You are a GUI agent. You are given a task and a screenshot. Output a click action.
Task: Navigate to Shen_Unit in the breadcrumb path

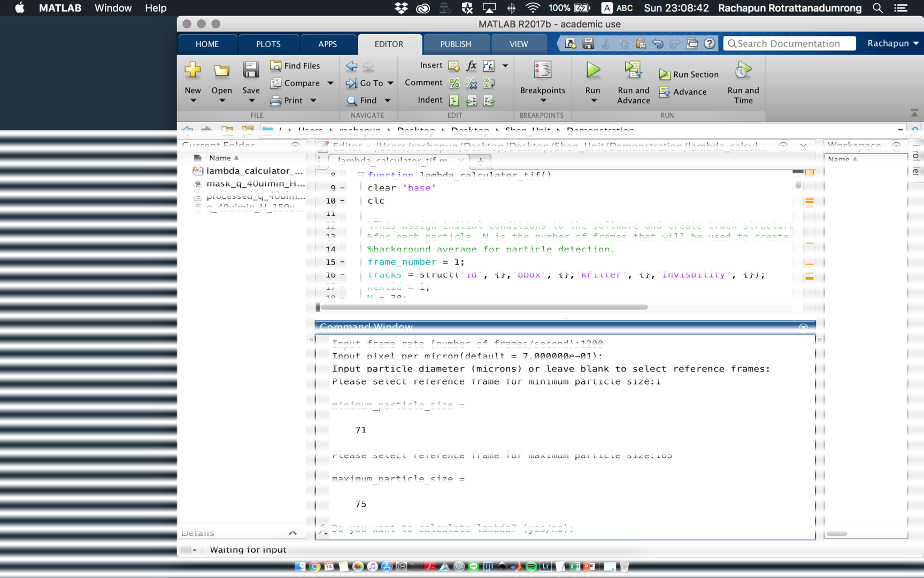click(527, 131)
